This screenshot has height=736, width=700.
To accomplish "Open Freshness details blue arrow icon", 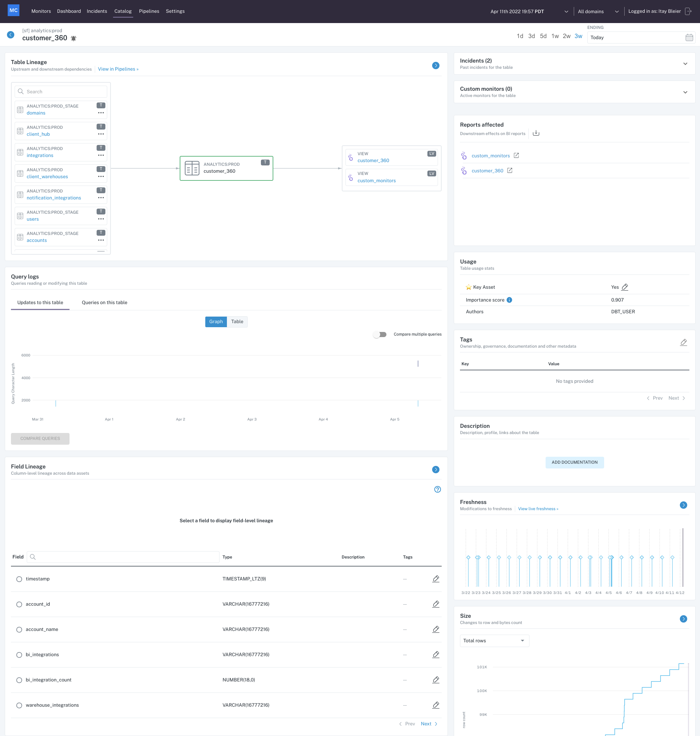I will 684,505.
